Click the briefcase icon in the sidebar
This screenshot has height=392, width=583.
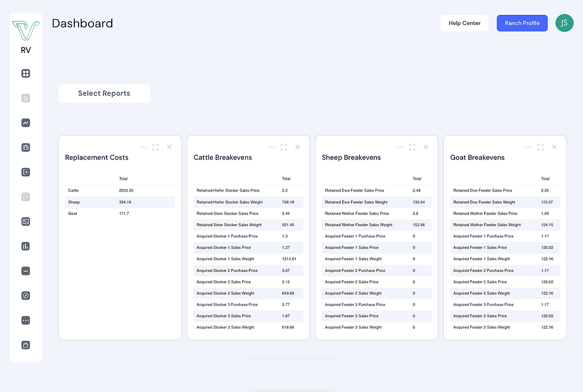[x=26, y=148]
